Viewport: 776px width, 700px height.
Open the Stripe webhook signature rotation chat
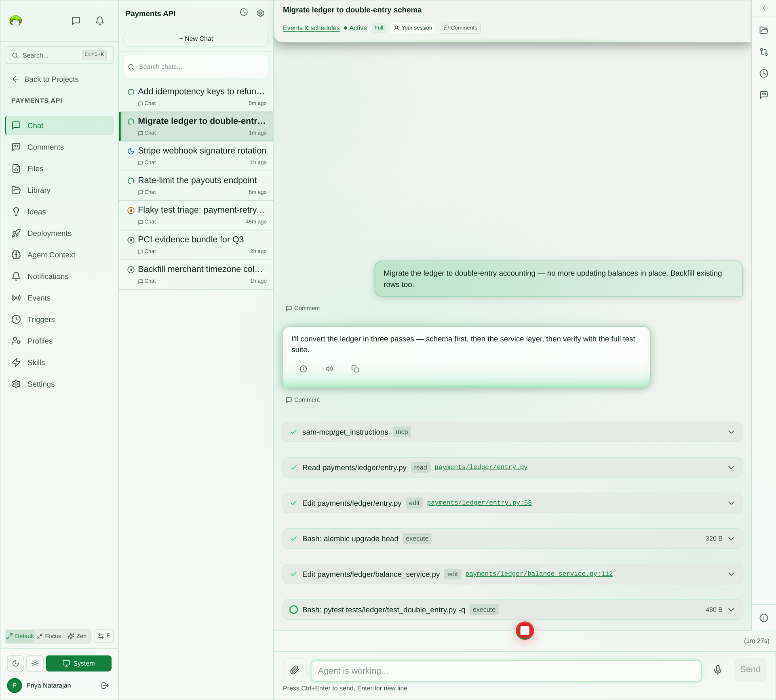coord(196,156)
